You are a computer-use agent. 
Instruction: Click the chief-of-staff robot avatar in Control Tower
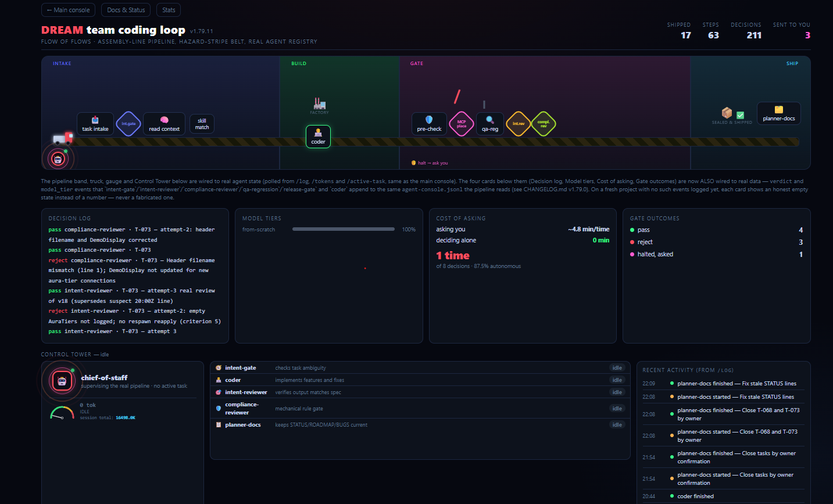pos(62,381)
